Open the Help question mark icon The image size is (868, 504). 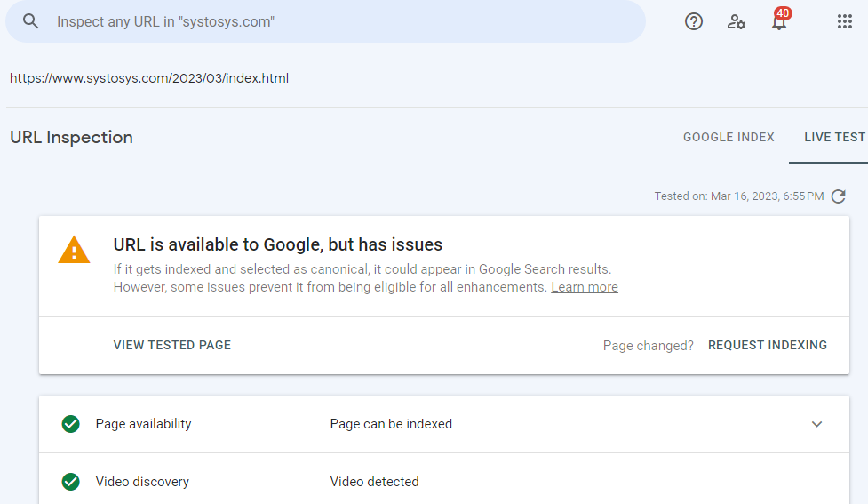(x=694, y=21)
